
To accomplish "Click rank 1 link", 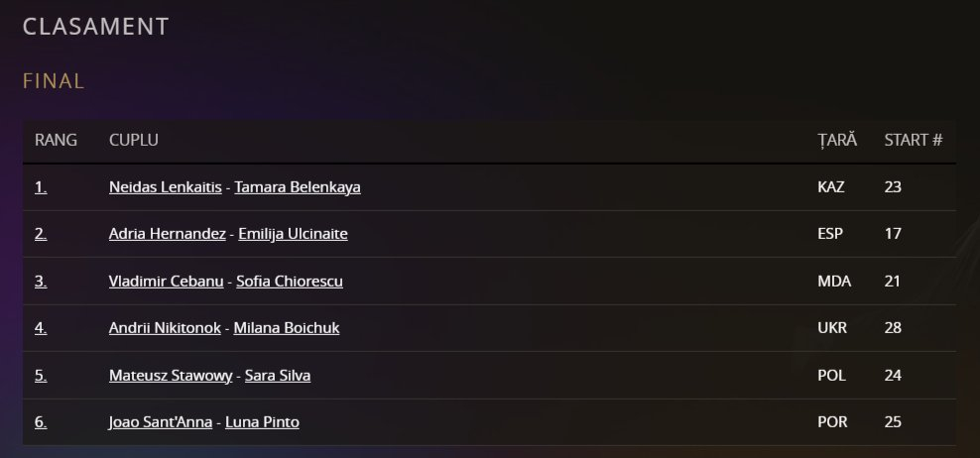I will point(41,186).
